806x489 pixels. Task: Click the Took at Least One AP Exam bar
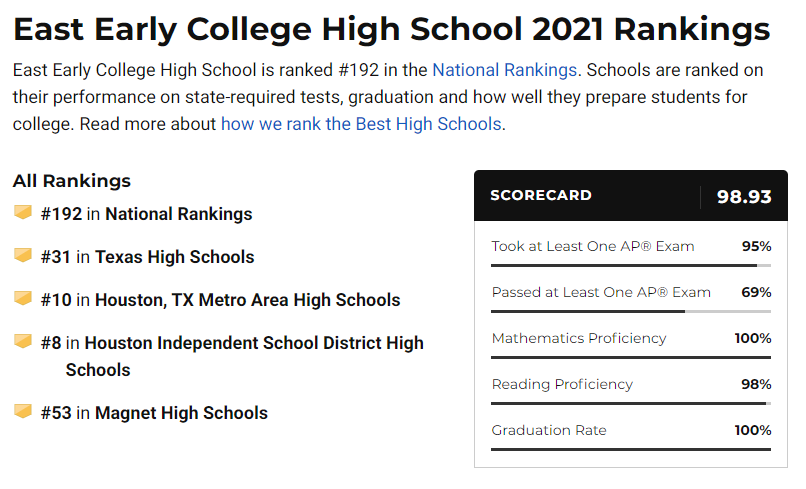(x=631, y=265)
